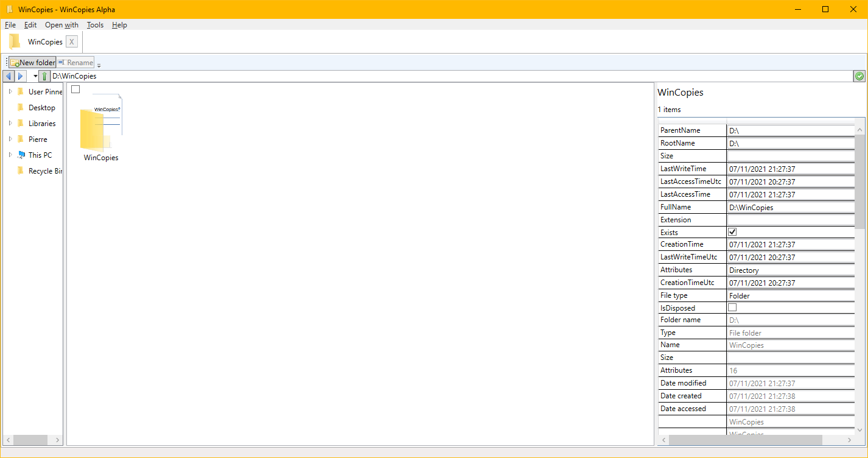Open the navigation history dropdown arrow
868x458 pixels.
click(35, 76)
